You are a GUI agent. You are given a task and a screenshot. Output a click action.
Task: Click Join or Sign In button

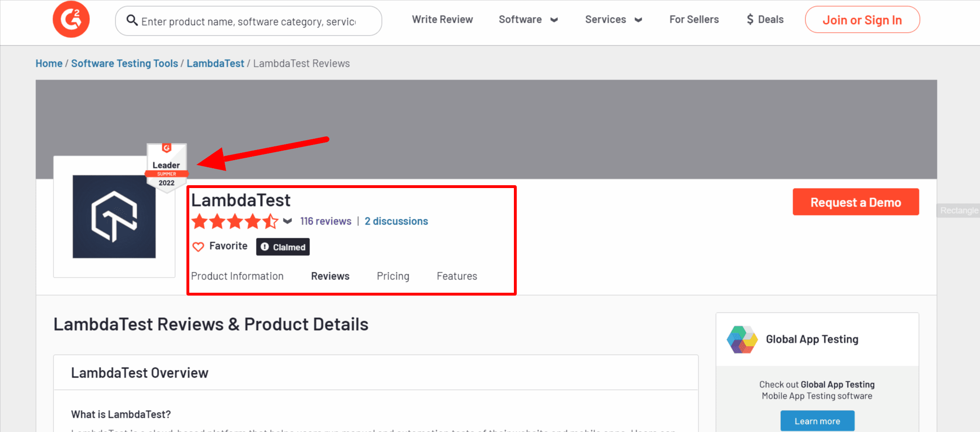862,20
